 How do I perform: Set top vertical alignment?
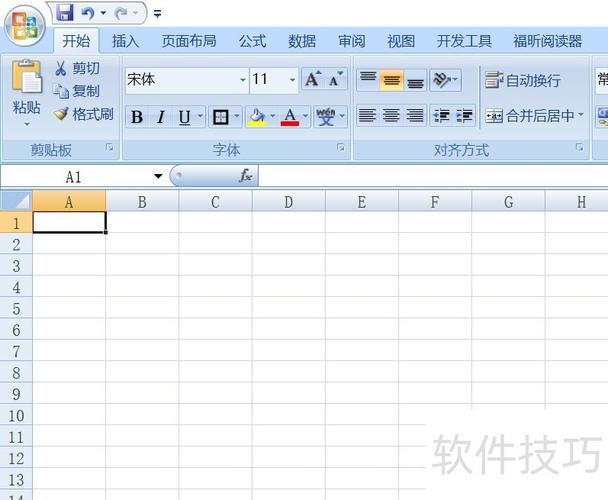tap(368, 80)
